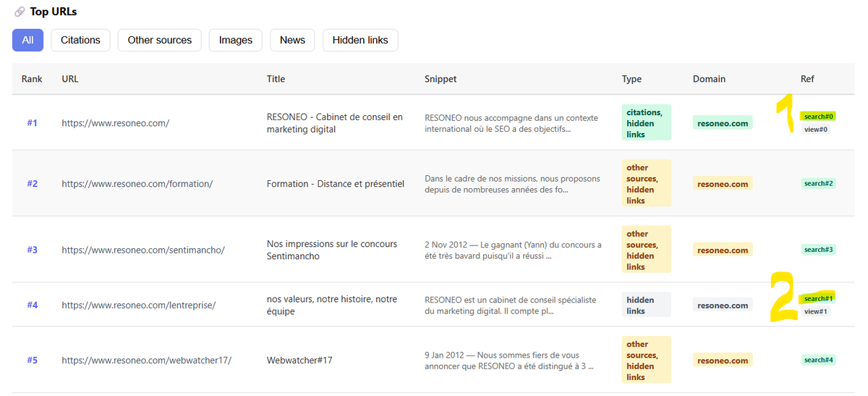Click the Ref column header
This screenshot has height=396, width=868.
[807, 79]
